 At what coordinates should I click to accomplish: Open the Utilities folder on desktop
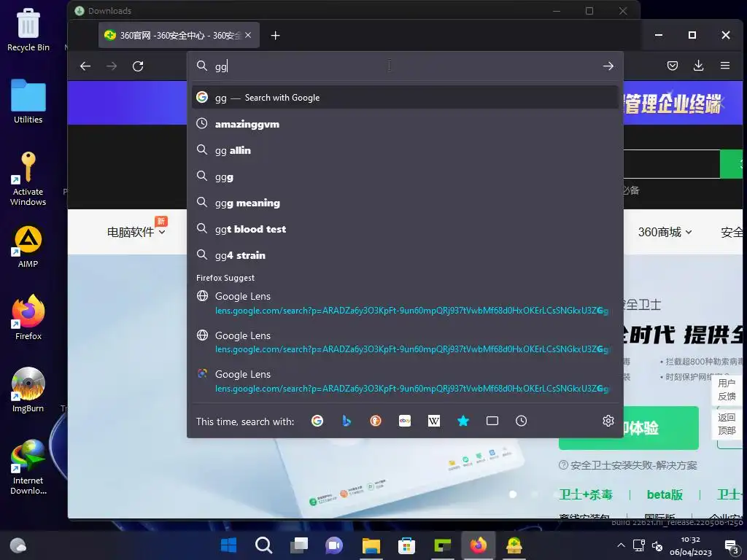tap(28, 101)
